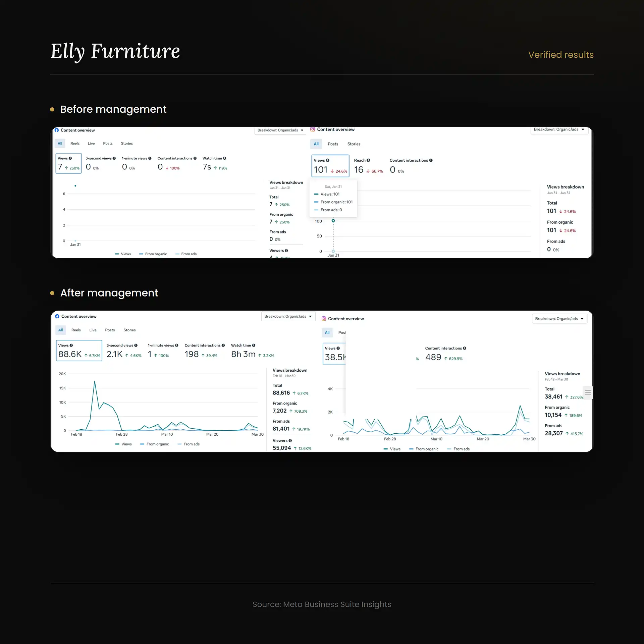The width and height of the screenshot is (644, 644).
Task: Select the Views 101 metric card
Action: point(330,166)
